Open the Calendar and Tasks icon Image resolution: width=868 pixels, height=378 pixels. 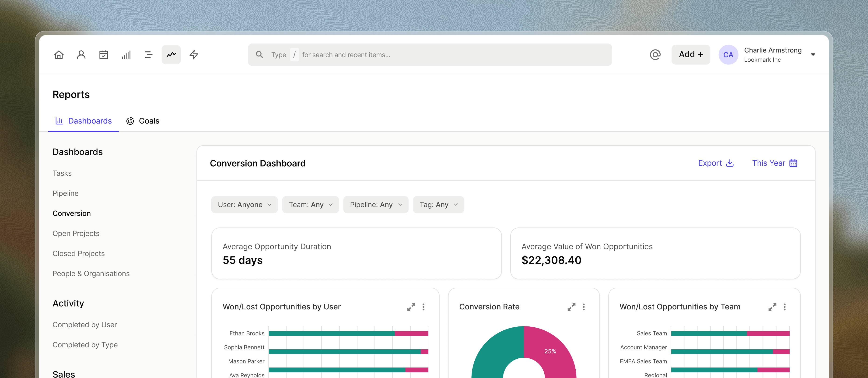pyautogui.click(x=104, y=55)
